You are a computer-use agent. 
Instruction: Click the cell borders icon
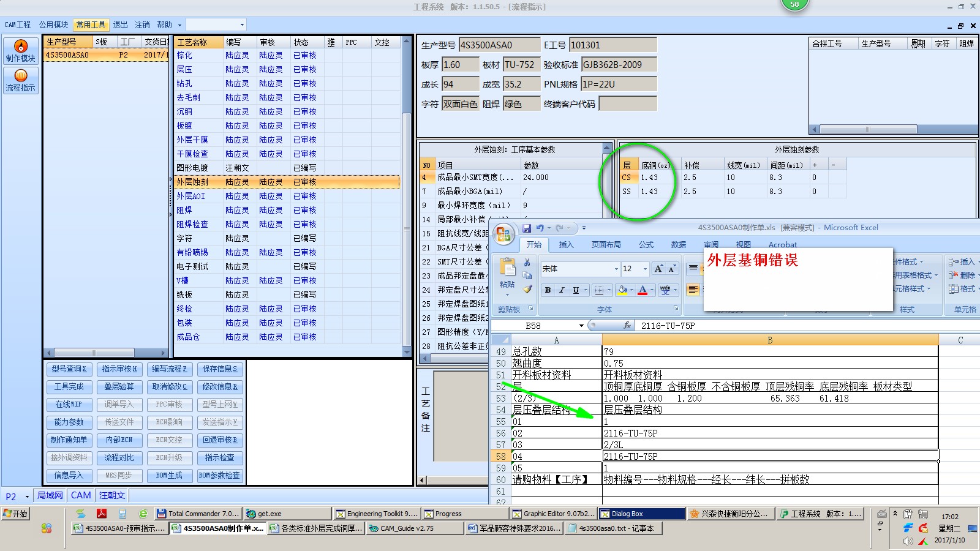point(600,290)
